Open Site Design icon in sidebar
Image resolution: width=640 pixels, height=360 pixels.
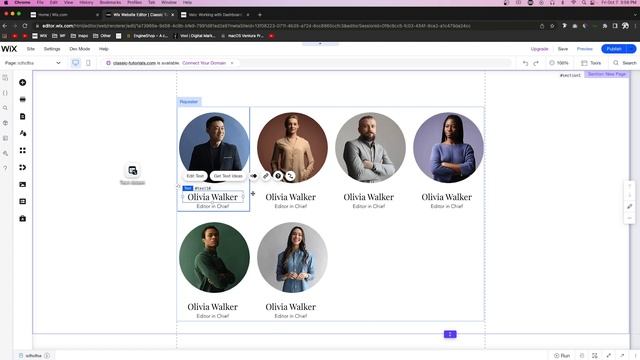tap(23, 133)
